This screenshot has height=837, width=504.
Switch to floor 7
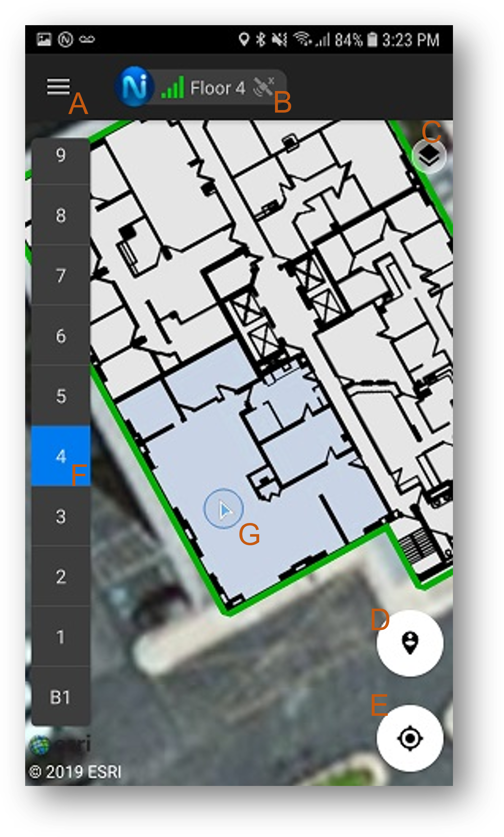coord(61,276)
